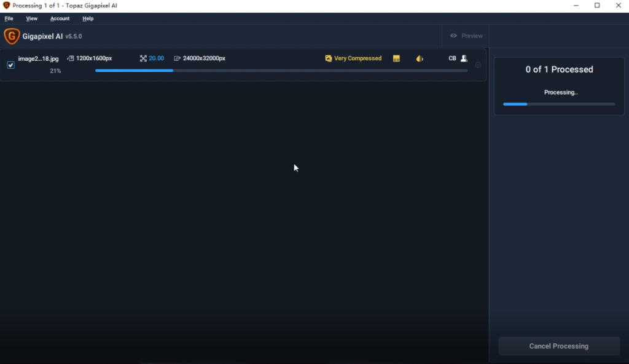Open the Help menu
629x364 pixels.
(88, 18)
